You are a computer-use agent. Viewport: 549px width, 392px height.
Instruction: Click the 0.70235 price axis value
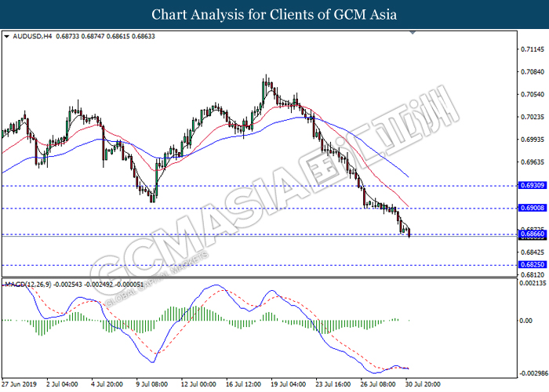[533, 117]
